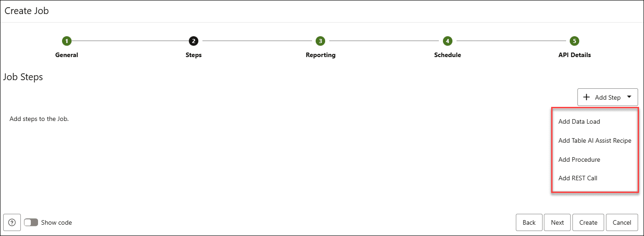This screenshot has height=236, width=644.
Task: Toggle the Show code switch
Action: 31,222
